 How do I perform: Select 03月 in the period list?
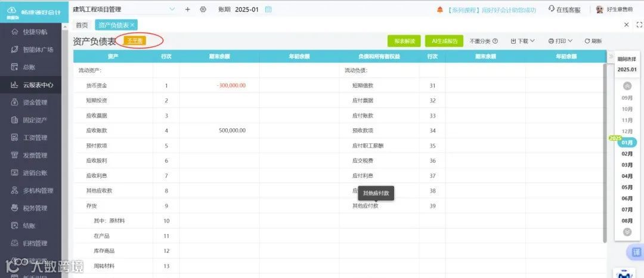click(627, 165)
